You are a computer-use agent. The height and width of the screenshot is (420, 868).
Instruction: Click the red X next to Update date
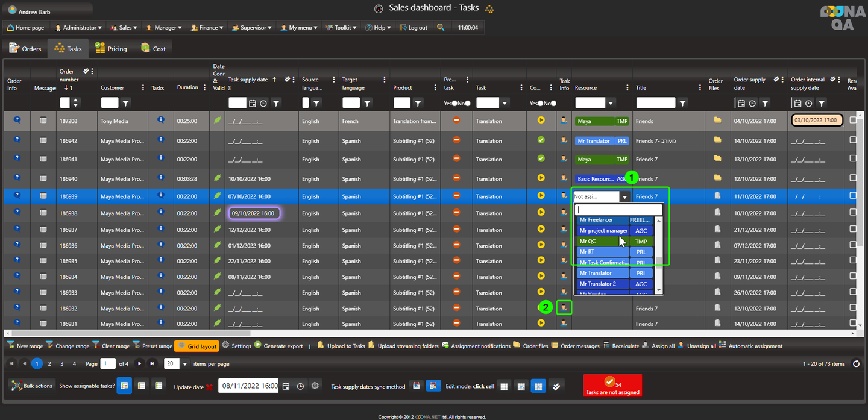[209, 387]
